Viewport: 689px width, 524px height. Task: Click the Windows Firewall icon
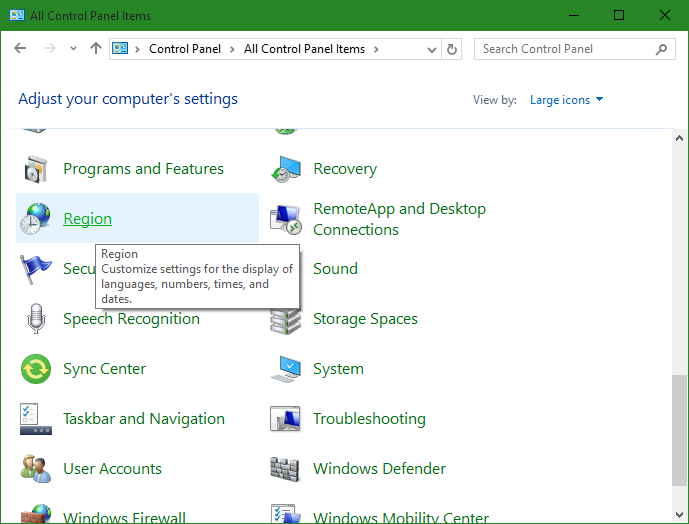36,513
